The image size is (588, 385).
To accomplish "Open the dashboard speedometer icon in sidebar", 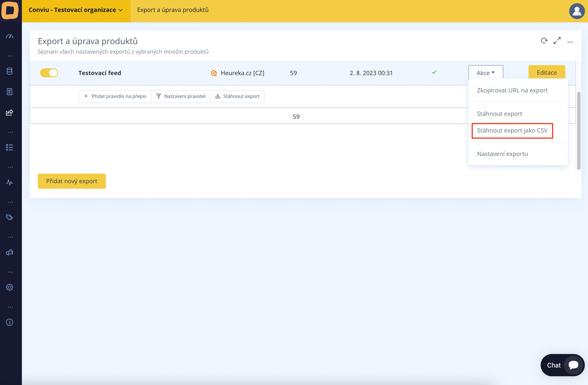I will click(x=10, y=36).
